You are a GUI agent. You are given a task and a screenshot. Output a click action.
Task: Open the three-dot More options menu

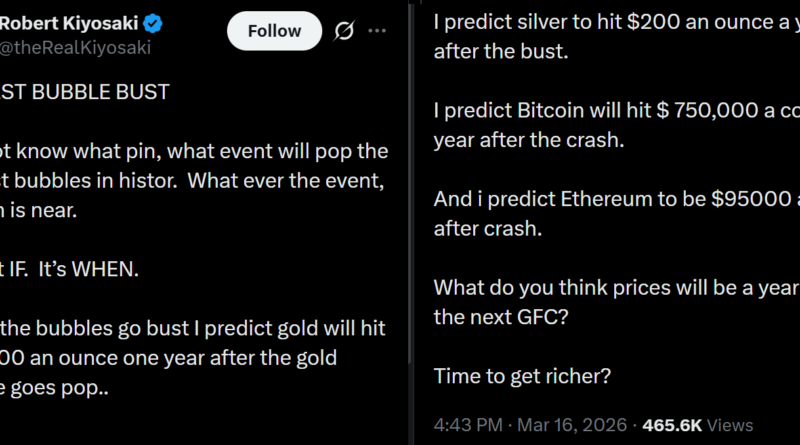[x=377, y=32]
